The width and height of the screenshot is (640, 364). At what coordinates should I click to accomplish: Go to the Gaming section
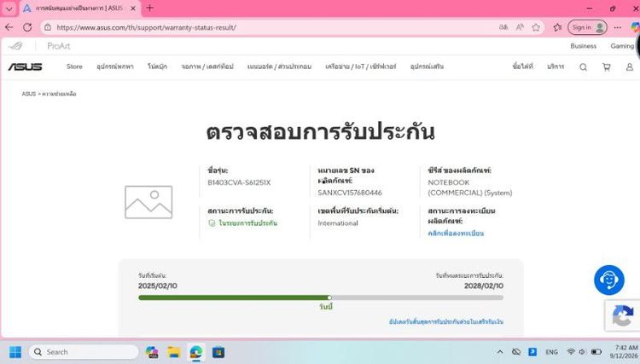(622, 46)
